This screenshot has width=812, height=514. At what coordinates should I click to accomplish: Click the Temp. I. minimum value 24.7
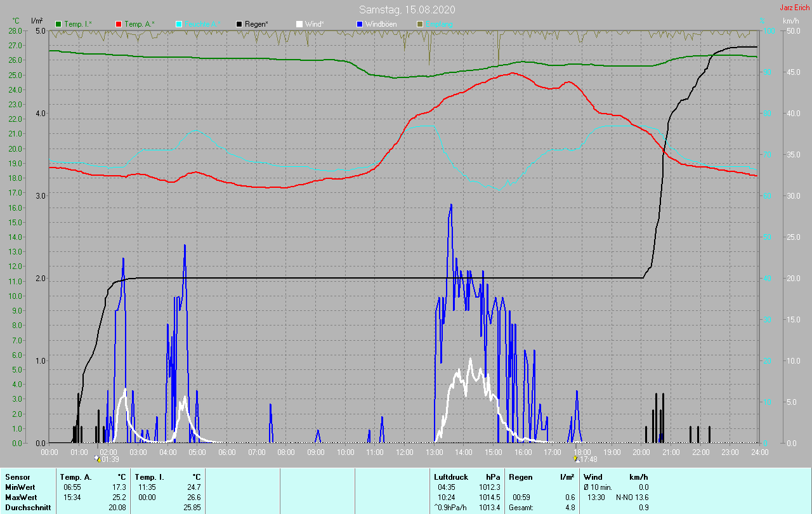pos(194,487)
